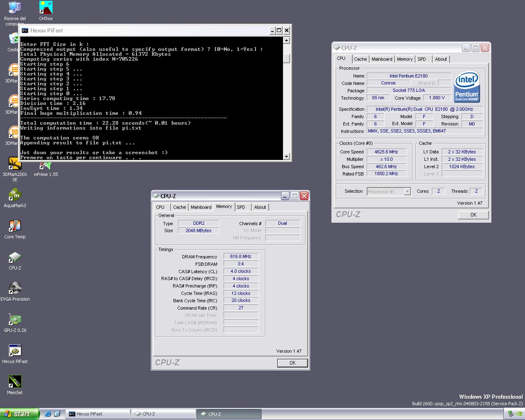Click the Channels # Dual value

pyautogui.click(x=283, y=223)
